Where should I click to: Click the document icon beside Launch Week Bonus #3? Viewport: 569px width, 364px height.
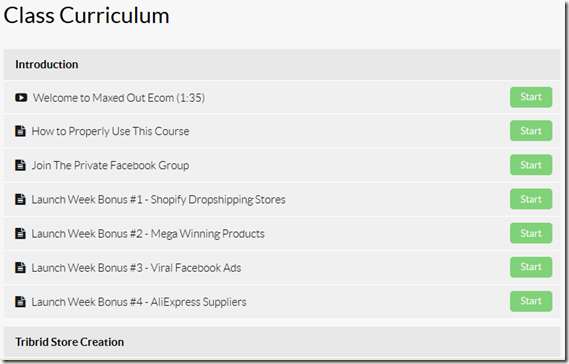tap(20, 267)
